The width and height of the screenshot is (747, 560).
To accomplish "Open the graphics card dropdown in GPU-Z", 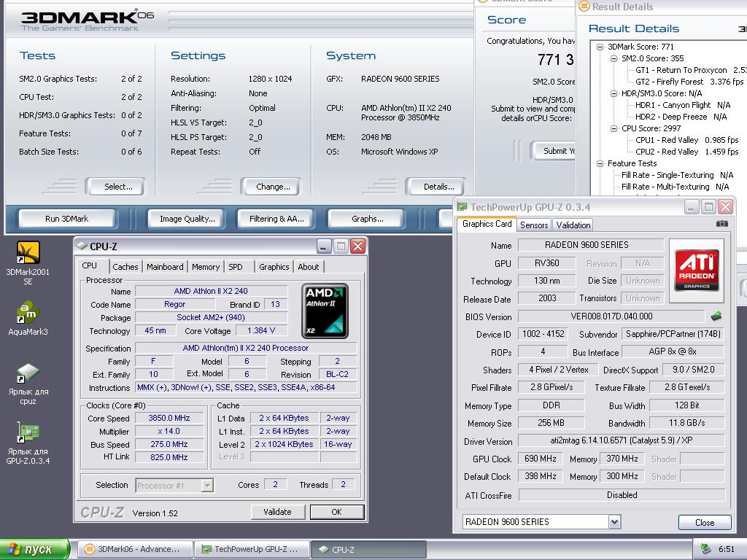I will [x=614, y=522].
